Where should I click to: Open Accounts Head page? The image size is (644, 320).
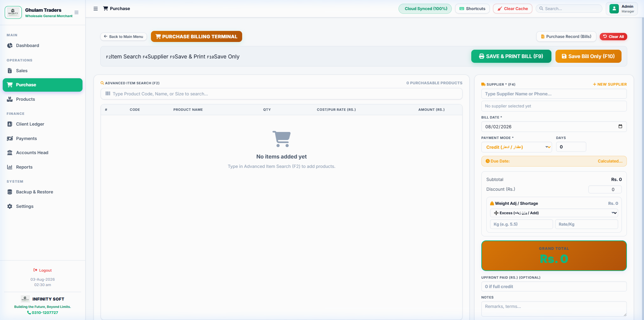click(x=43, y=153)
